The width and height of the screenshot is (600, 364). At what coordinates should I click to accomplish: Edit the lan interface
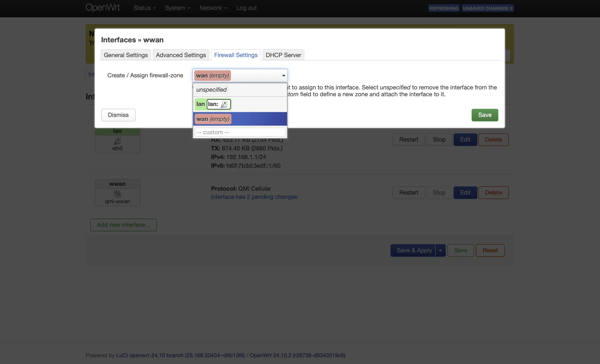click(x=465, y=139)
